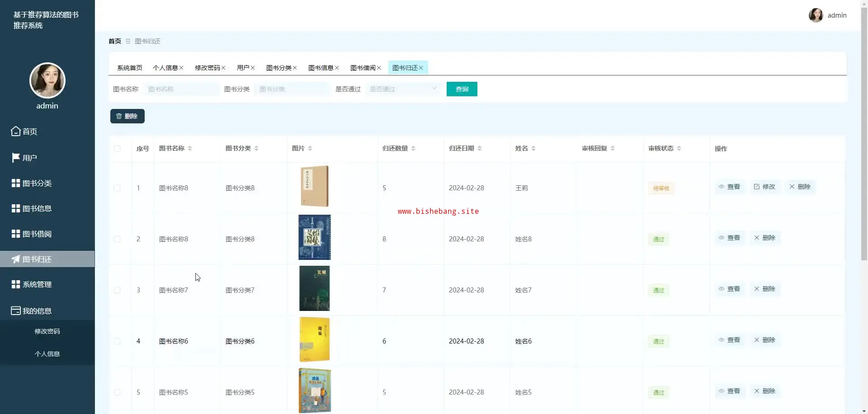Toggle the select-all checkbox in table header
The image size is (868, 414).
tap(117, 148)
